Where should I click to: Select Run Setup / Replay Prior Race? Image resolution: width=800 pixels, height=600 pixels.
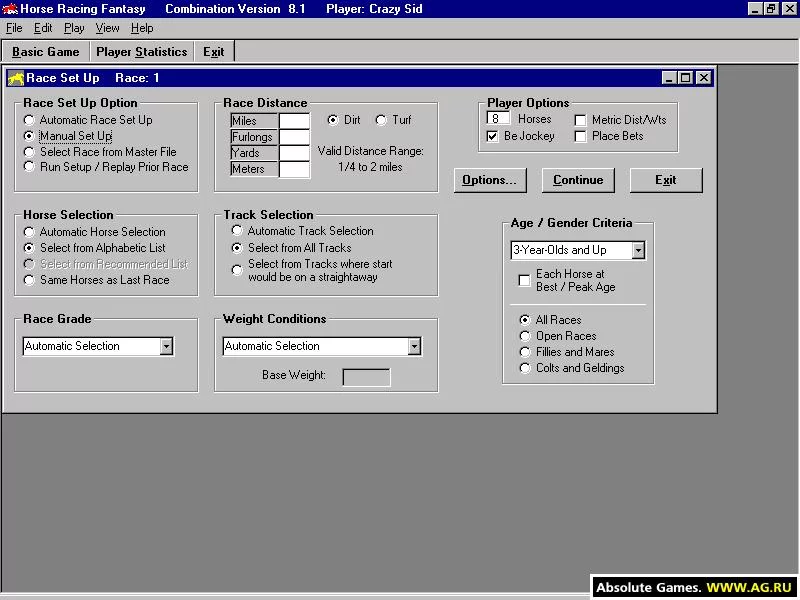(29, 167)
